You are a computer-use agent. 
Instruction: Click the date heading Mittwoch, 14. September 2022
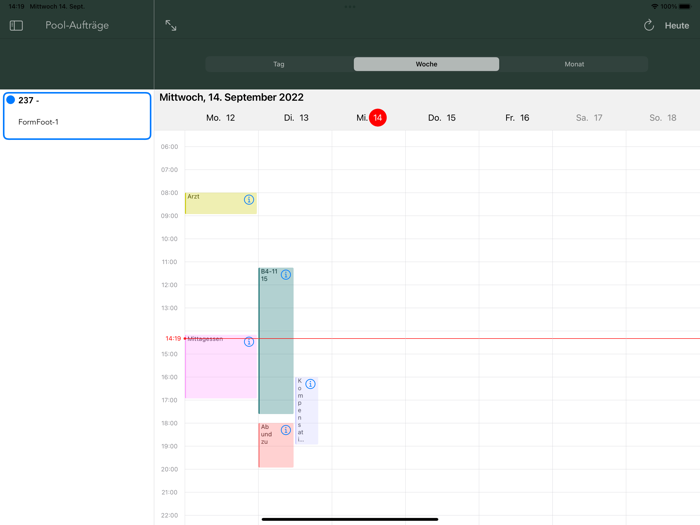(x=231, y=97)
